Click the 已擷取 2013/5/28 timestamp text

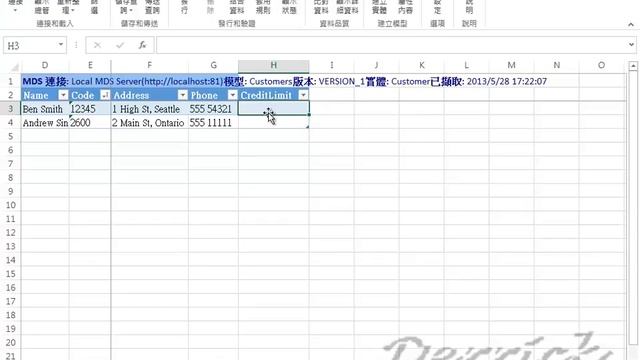[489, 81]
